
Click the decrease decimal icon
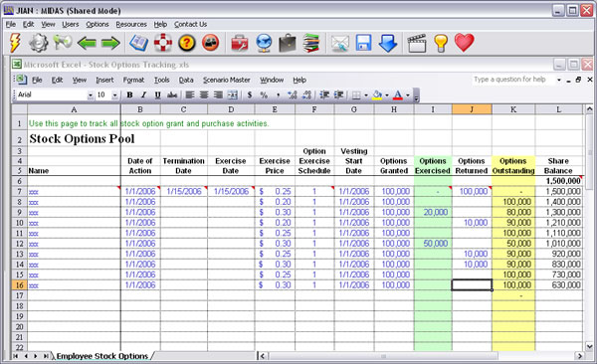click(306, 94)
